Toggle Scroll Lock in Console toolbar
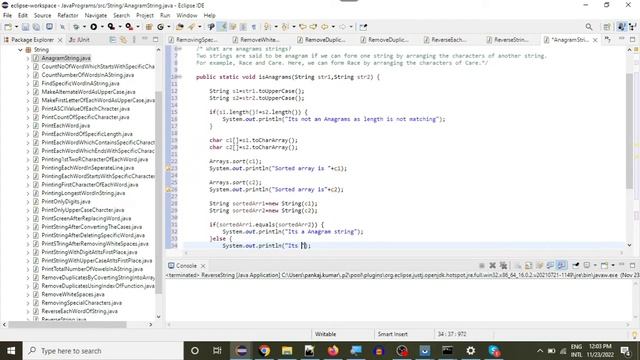 click(x=529, y=265)
